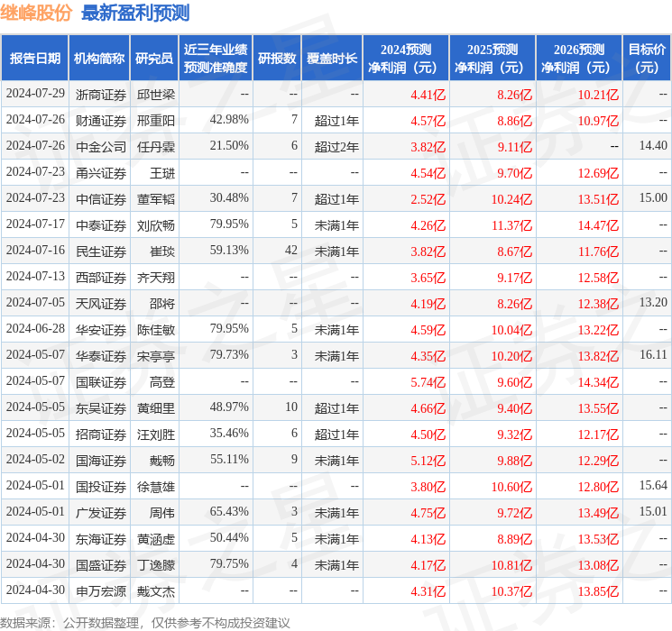The height and width of the screenshot is (631, 672).
Task: Click 财通证券 institution cell
Action: click(x=101, y=121)
